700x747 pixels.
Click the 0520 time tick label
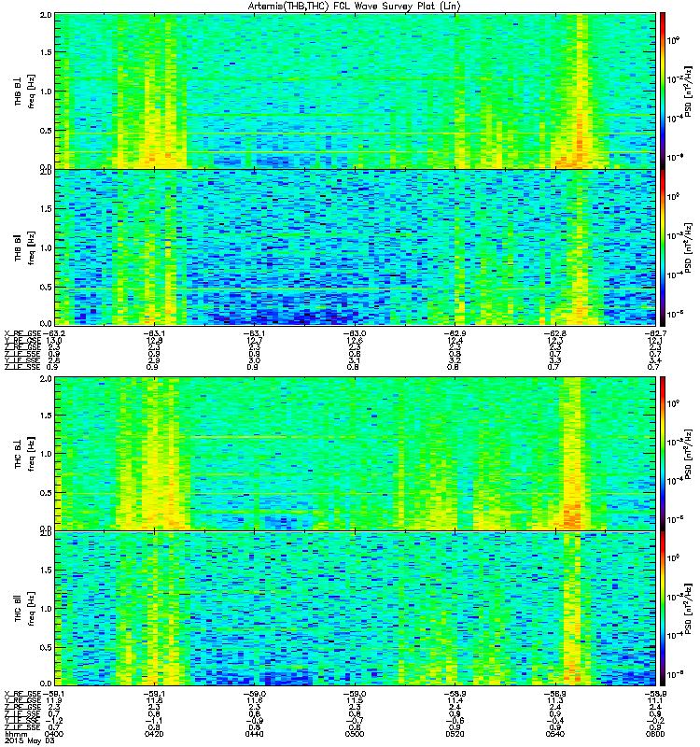click(x=455, y=734)
